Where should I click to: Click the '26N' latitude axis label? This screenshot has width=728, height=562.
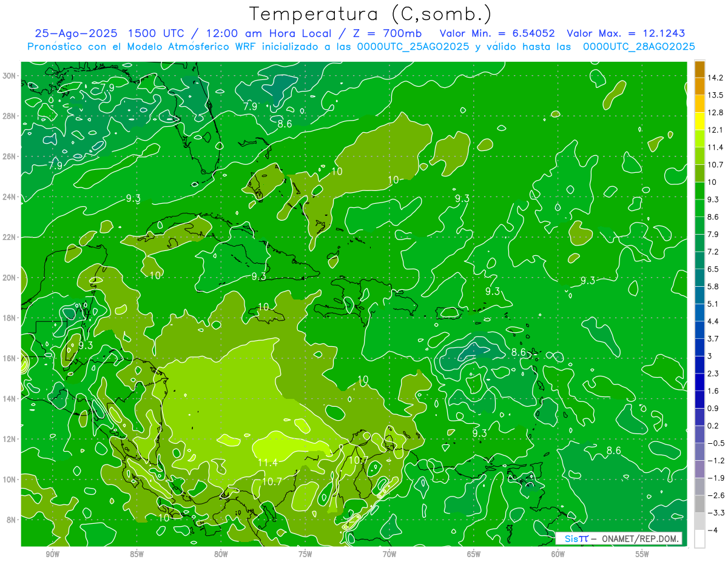pyautogui.click(x=9, y=156)
